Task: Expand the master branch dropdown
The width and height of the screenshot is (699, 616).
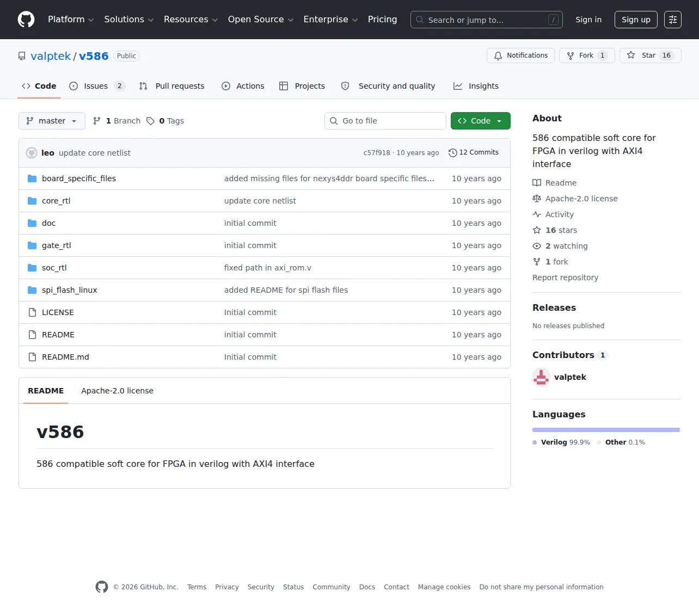Action: tap(52, 121)
